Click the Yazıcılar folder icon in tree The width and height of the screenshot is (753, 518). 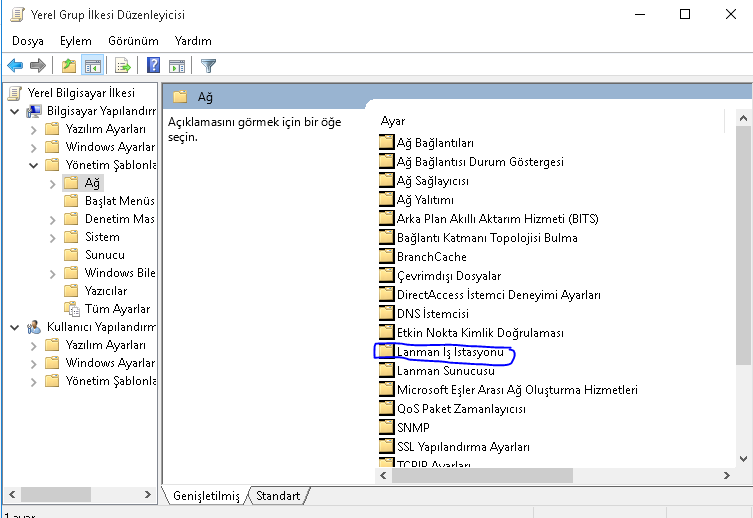click(71, 291)
